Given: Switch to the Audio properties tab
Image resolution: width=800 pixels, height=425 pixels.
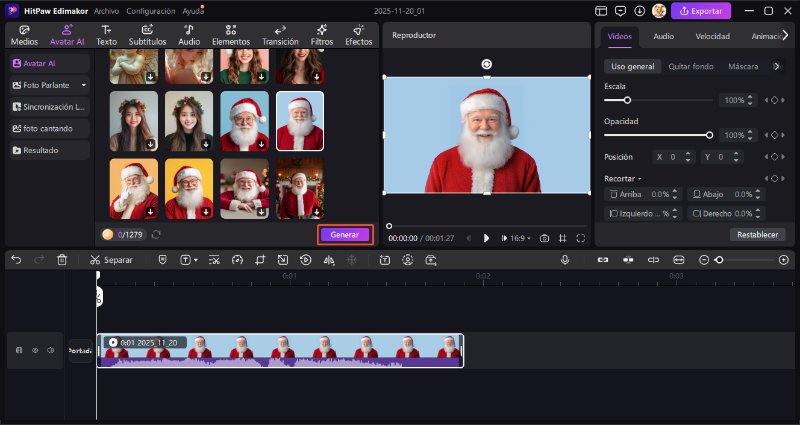Looking at the screenshot, I should tap(663, 36).
